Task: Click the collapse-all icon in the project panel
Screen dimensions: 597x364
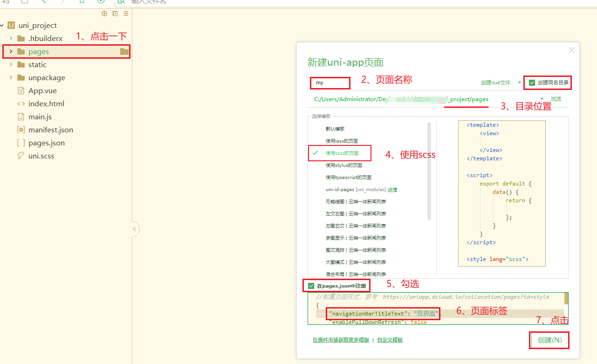Action: coord(115,14)
